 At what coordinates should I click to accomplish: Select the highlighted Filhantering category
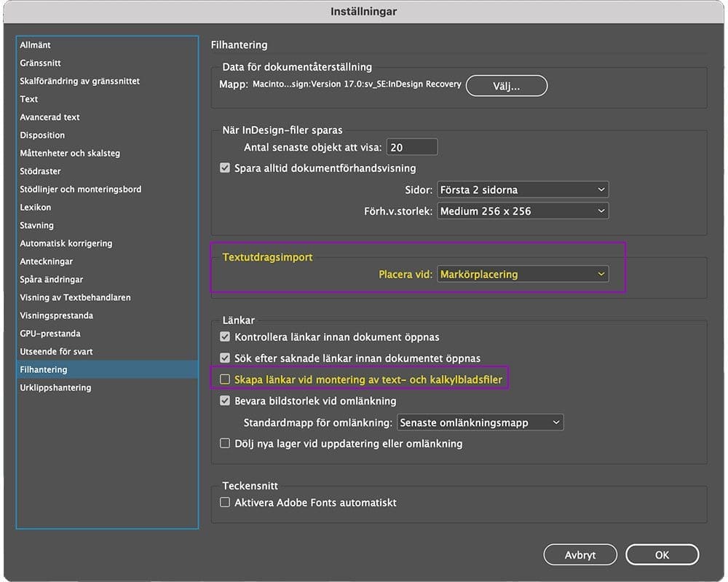click(x=107, y=370)
